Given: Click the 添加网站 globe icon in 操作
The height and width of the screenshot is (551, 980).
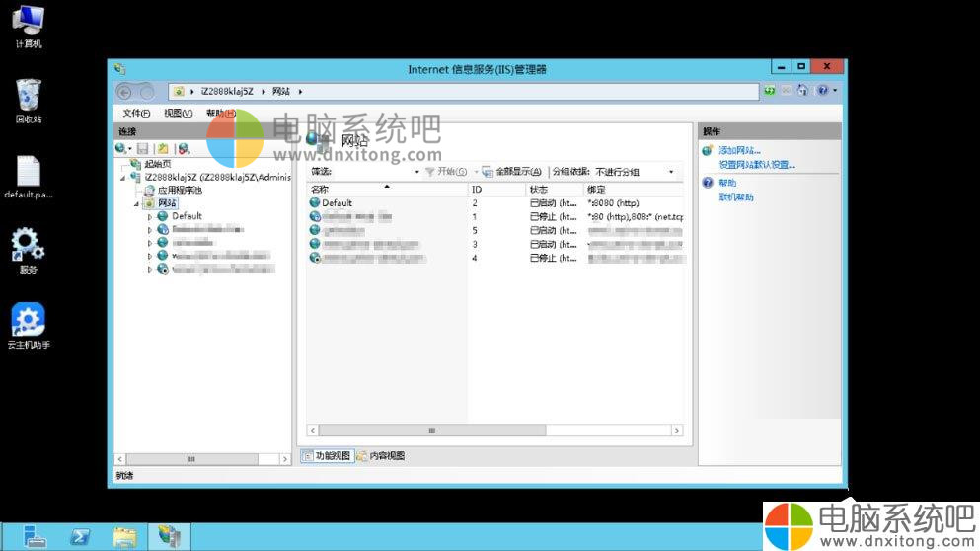Looking at the screenshot, I should (708, 151).
